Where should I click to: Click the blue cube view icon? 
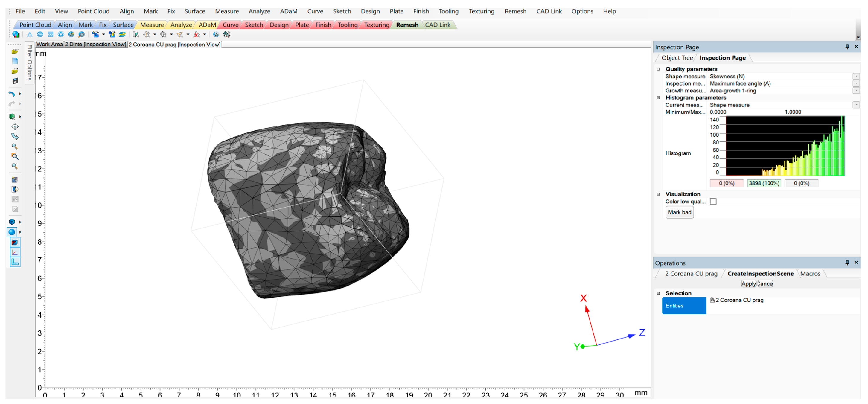coord(12,222)
